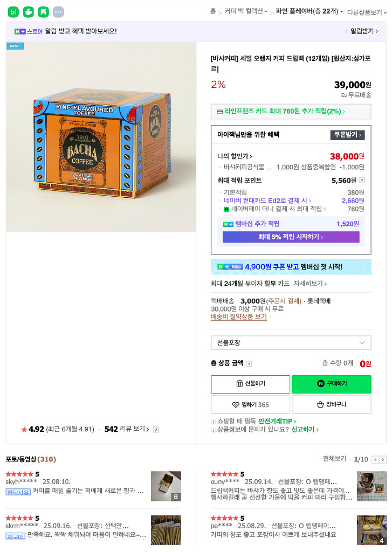The image size is (392, 552).
Task: Go to previous photo review page arrow
Action: click(x=376, y=459)
